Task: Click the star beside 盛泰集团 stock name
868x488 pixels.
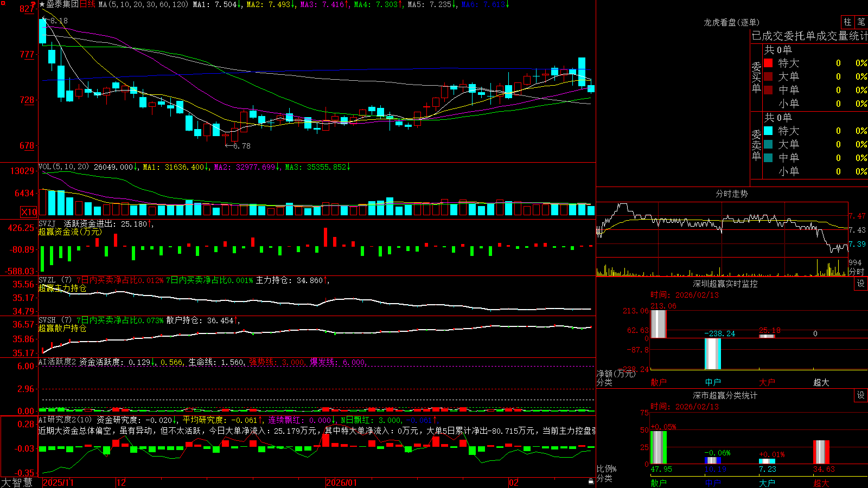Action: (42, 4)
